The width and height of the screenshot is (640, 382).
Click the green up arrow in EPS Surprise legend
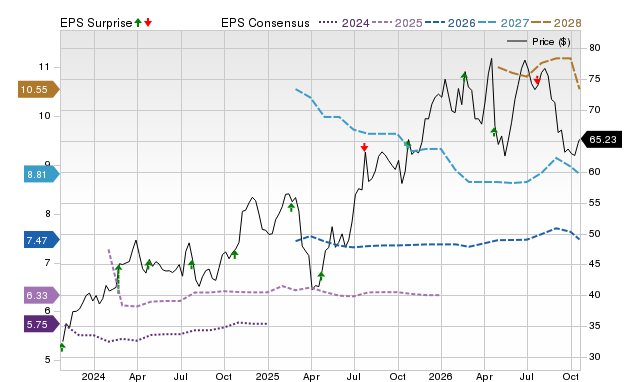(x=138, y=22)
